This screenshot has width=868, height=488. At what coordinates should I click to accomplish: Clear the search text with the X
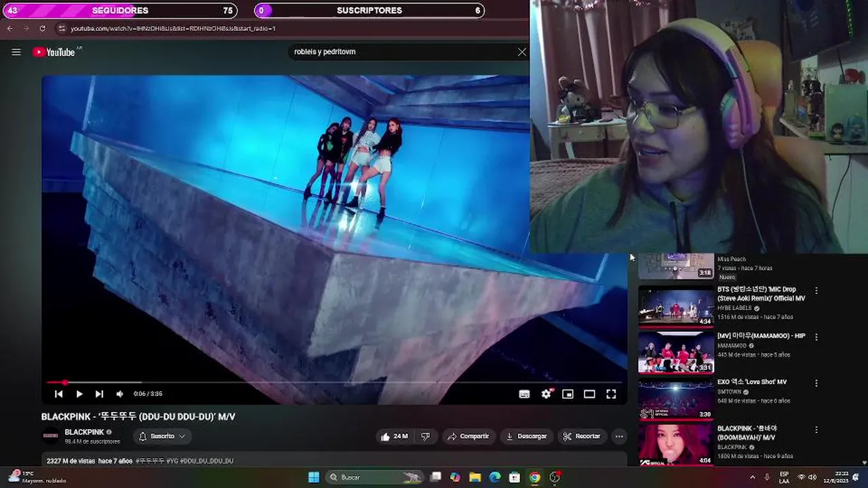click(x=521, y=52)
